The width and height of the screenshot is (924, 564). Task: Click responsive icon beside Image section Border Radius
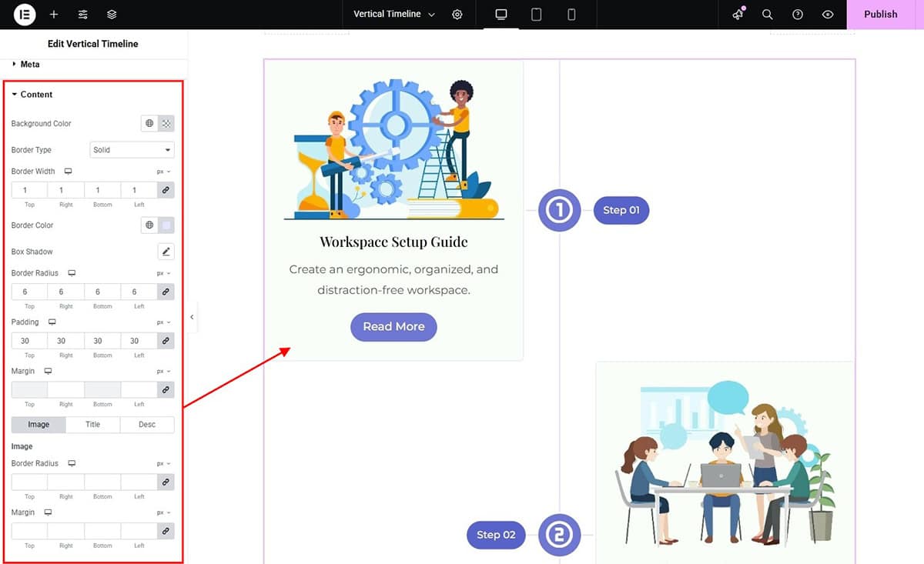click(x=72, y=463)
